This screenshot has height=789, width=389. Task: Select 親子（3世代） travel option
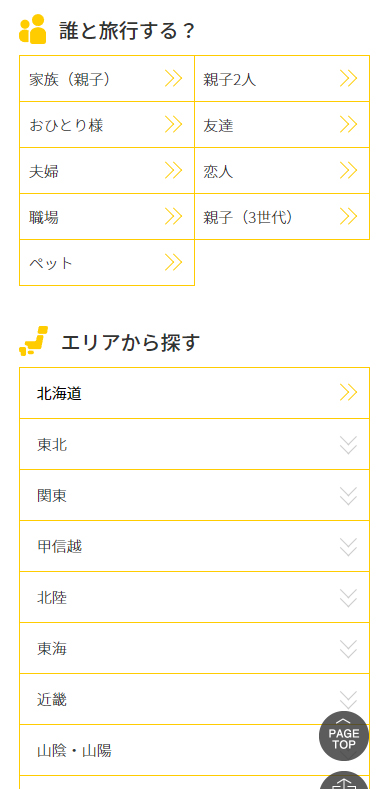point(282,217)
